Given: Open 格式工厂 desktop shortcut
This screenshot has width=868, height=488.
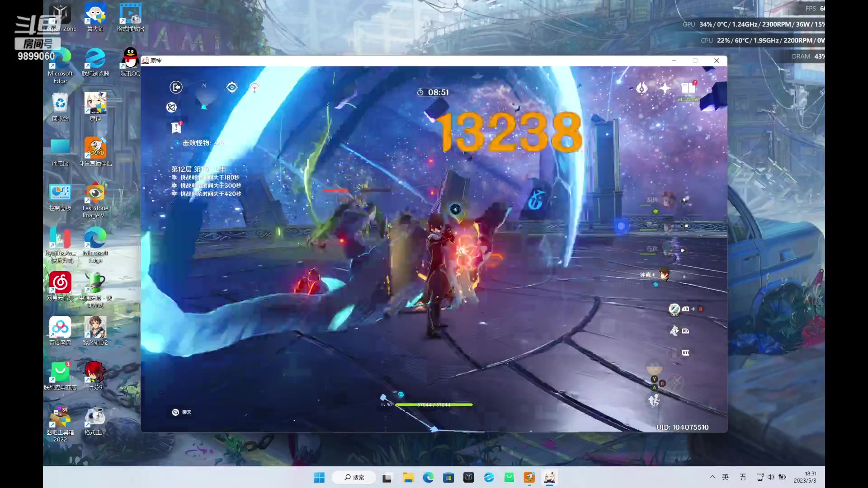Looking at the screenshot, I should (95, 421).
